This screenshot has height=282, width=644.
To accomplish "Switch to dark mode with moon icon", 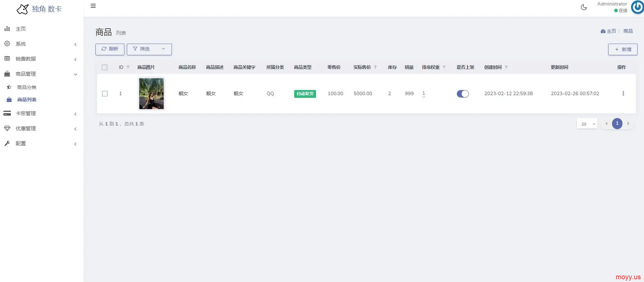I will (584, 7).
